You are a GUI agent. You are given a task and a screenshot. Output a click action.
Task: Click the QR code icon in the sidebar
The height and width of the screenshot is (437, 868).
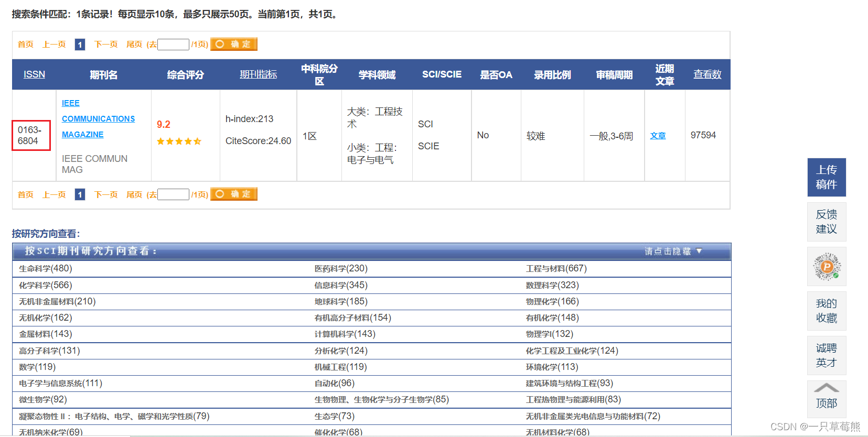click(x=827, y=267)
